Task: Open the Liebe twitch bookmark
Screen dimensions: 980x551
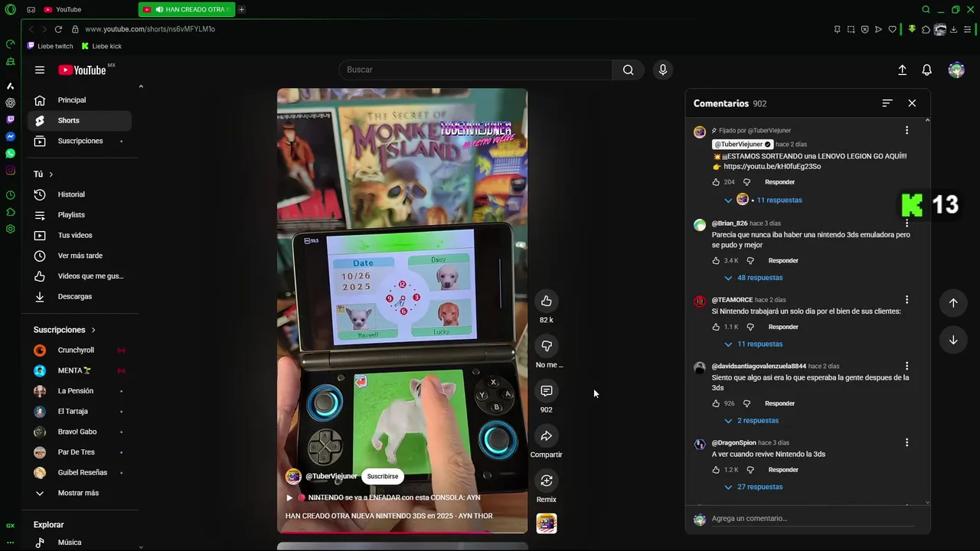Action: click(x=51, y=46)
